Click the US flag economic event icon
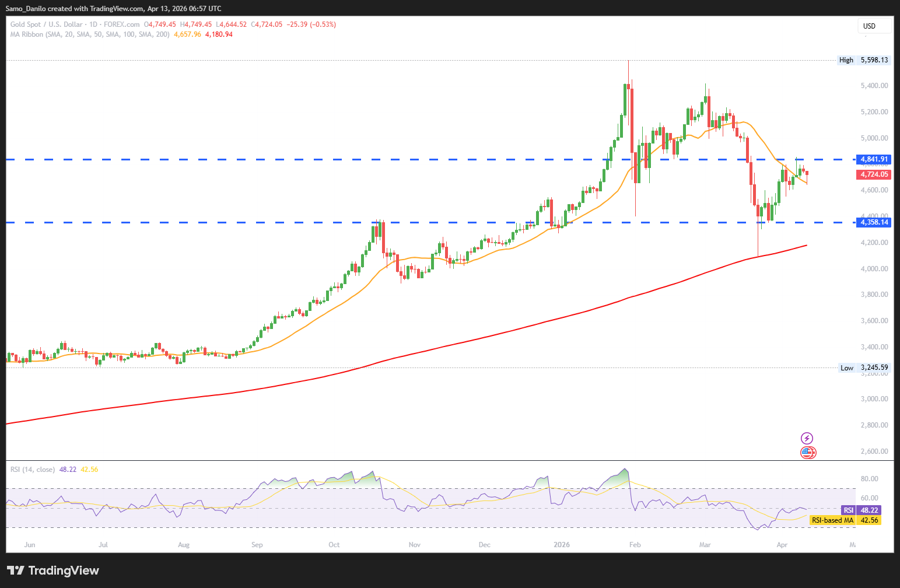This screenshot has height=588, width=900. coord(807,452)
